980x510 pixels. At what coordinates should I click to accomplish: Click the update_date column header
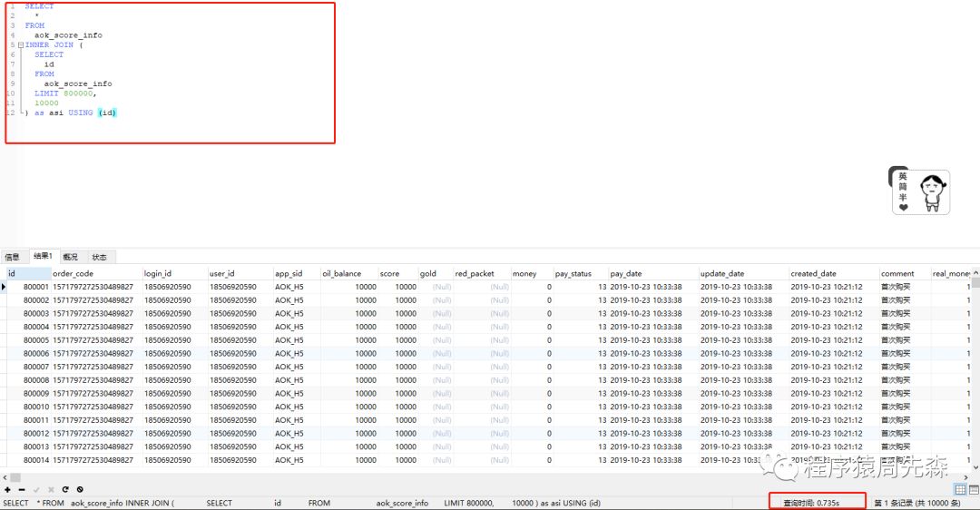click(x=744, y=273)
